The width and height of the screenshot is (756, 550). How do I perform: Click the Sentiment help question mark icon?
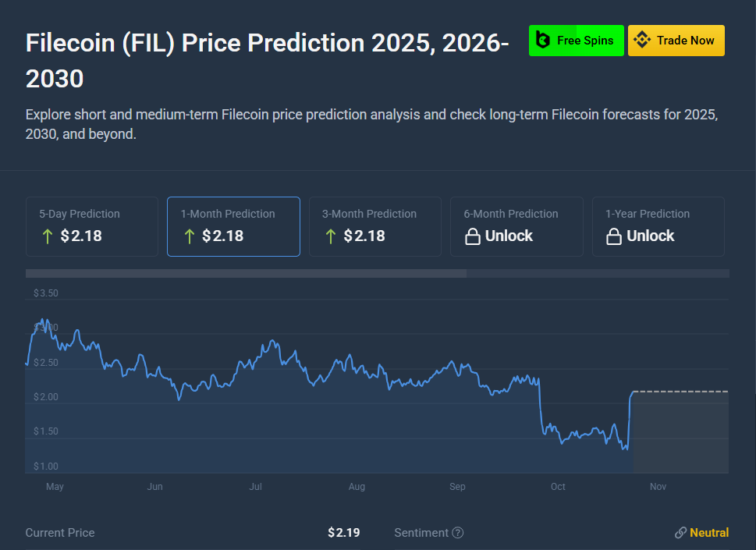click(458, 533)
